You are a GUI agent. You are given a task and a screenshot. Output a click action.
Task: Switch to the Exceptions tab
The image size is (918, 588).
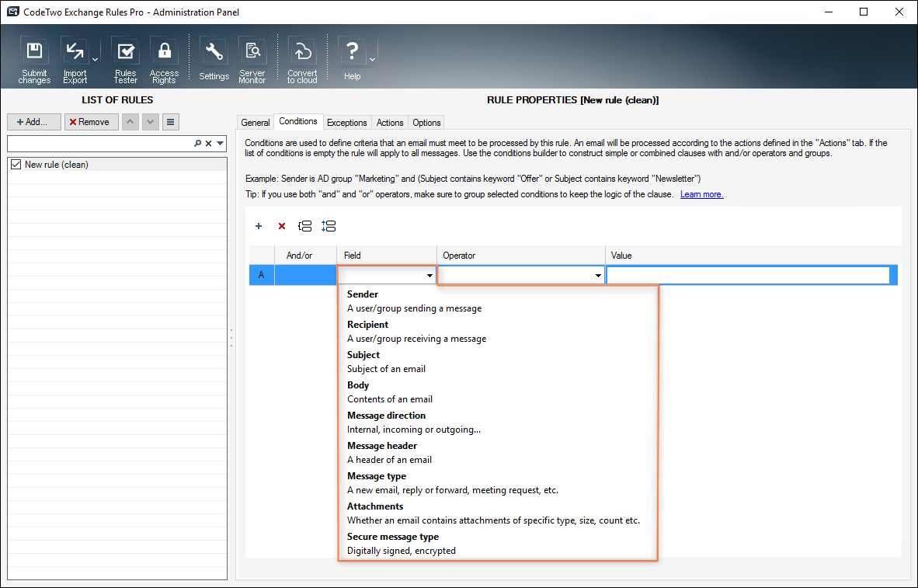pos(346,123)
